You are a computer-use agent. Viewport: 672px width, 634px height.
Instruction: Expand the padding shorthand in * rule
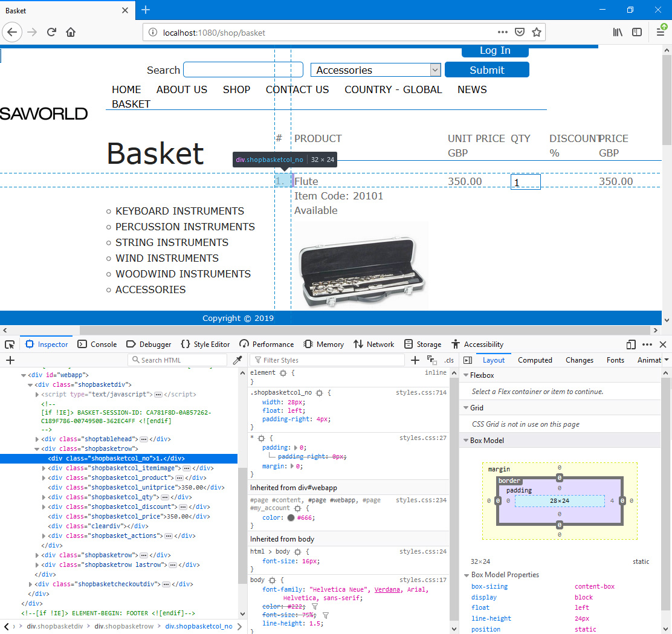[x=296, y=447]
